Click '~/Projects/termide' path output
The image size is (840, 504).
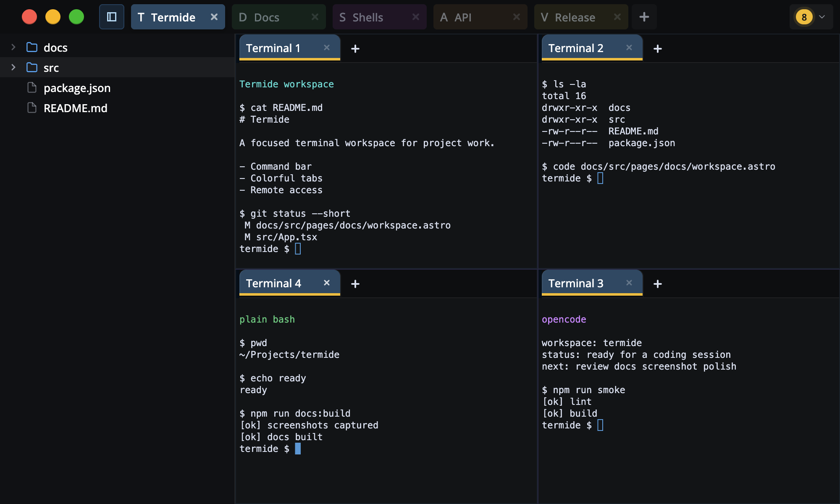tap(289, 354)
